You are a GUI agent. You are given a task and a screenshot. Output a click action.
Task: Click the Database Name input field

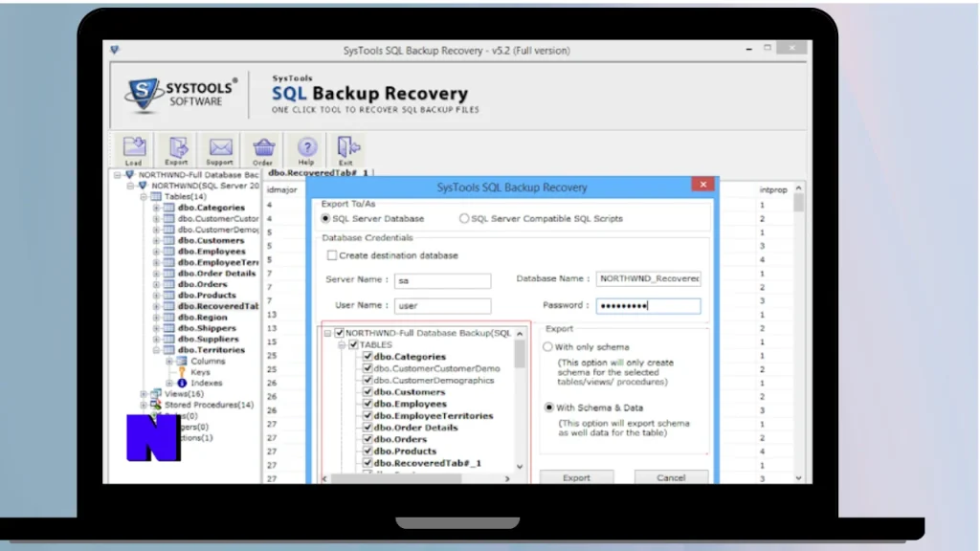648,278
